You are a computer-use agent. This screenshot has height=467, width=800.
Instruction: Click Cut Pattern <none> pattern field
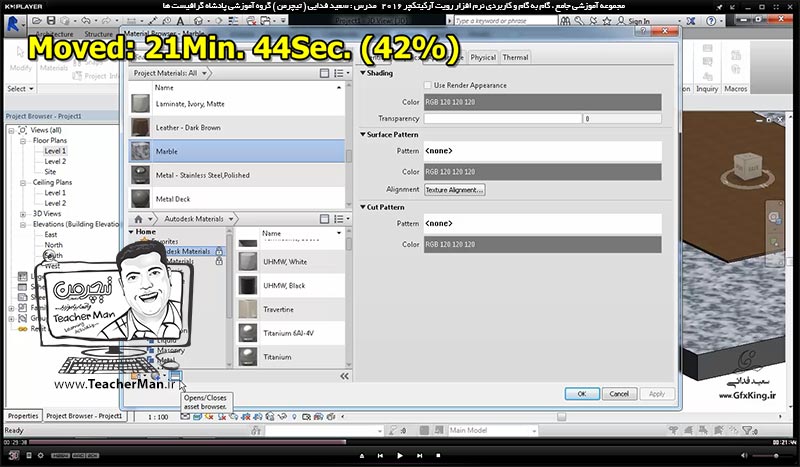click(x=542, y=224)
